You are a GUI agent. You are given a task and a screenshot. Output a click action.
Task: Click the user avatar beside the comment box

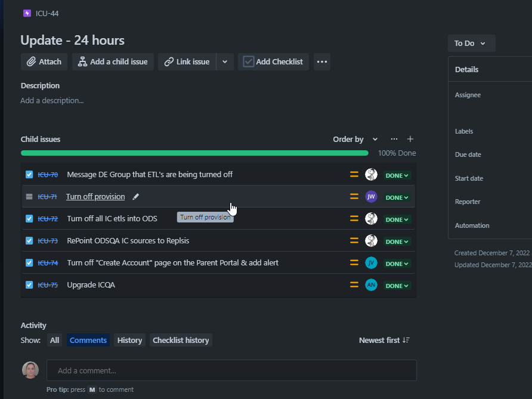coord(30,370)
